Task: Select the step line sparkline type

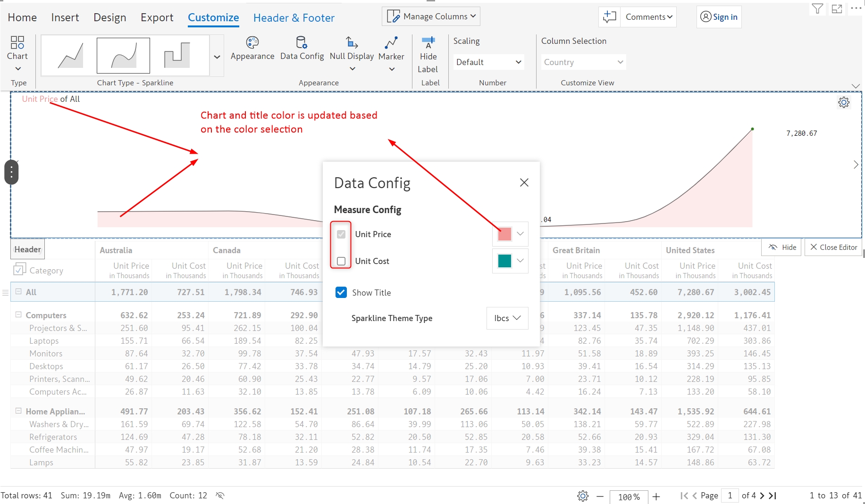Action: pos(177,56)
